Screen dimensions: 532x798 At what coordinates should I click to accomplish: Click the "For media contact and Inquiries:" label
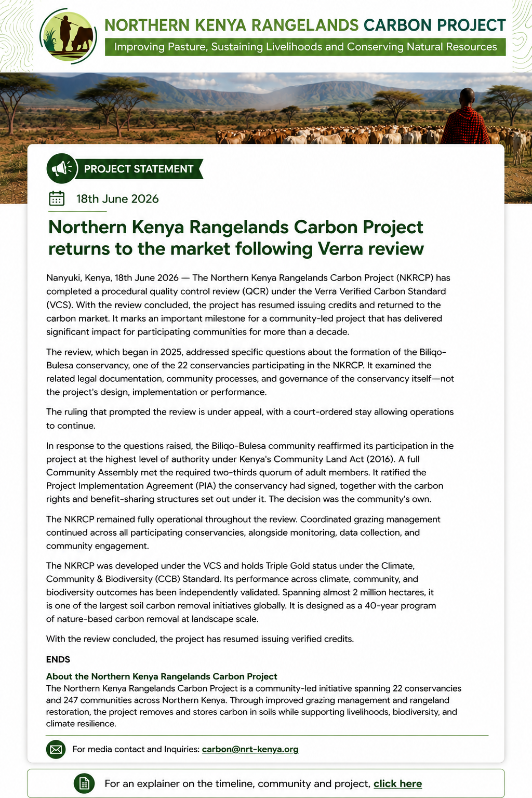click(136, 749)
